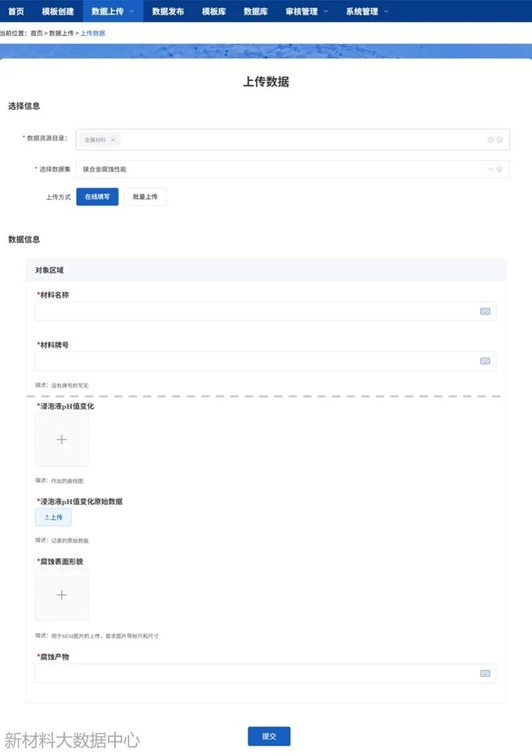Click keyboard icon in 腐蚀产物 field
Image resolution: width=532 pixels, height=756 pixels.
coord(485,673)
